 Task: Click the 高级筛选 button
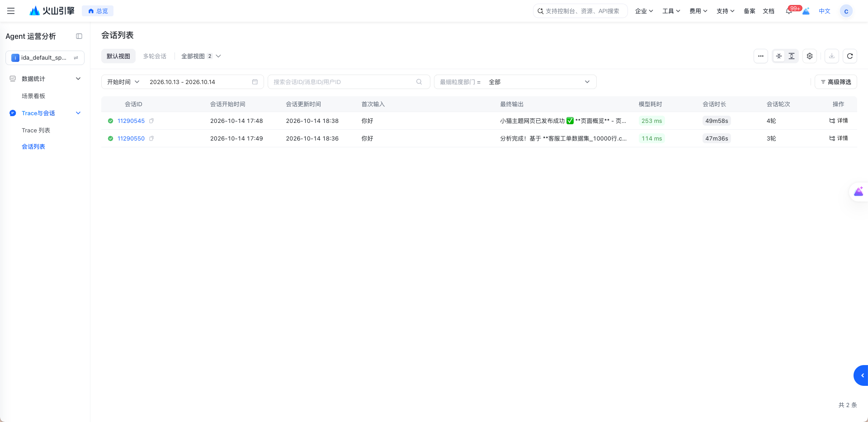click(836, 82)
